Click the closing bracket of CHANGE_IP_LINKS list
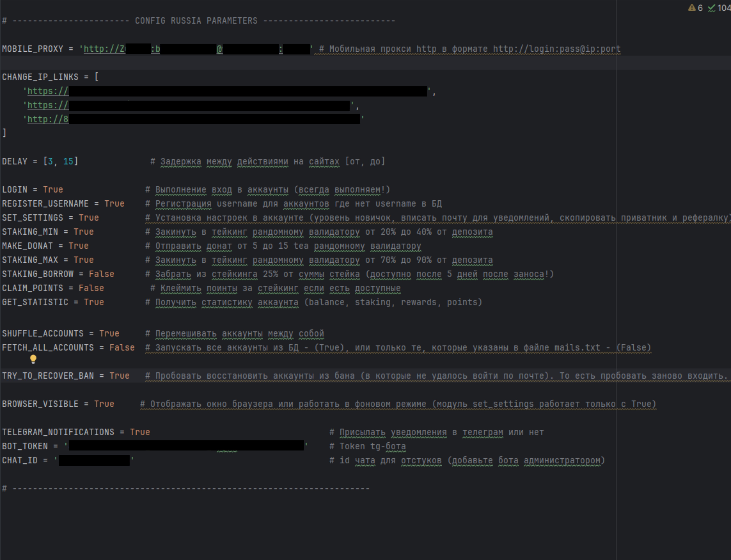 4,133
